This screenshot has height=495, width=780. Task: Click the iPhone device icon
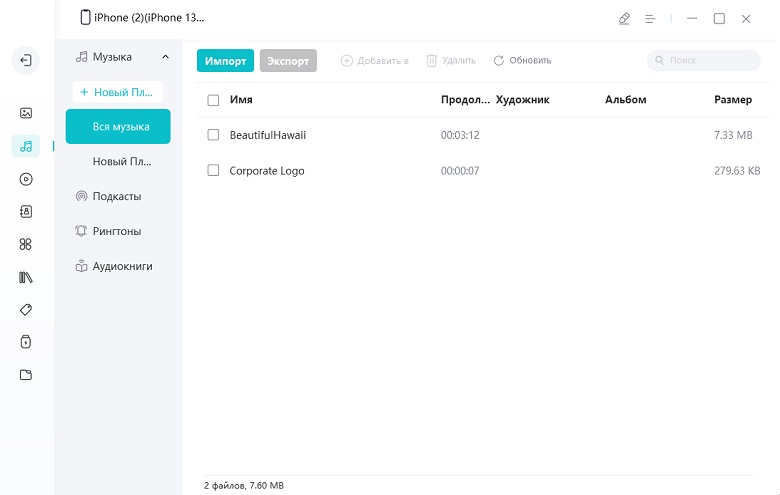point(85,17)
